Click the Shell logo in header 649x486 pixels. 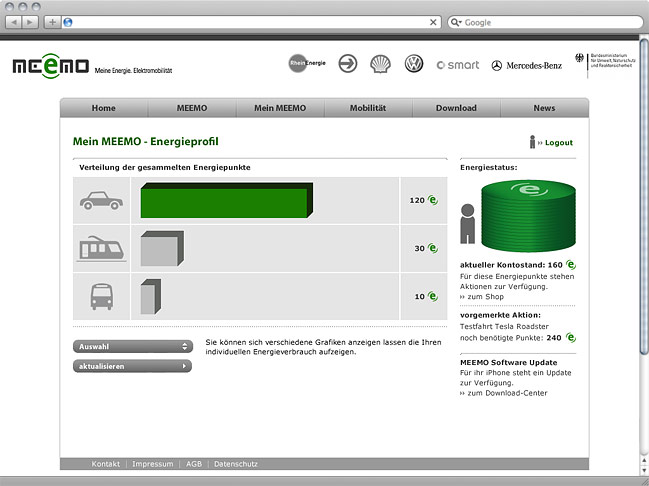(x=380, y=64)
